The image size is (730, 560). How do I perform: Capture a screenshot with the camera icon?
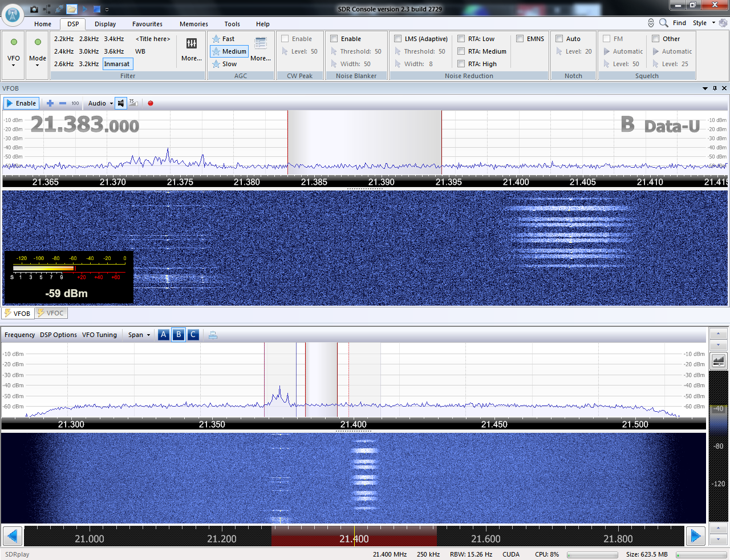click(34, 9)
